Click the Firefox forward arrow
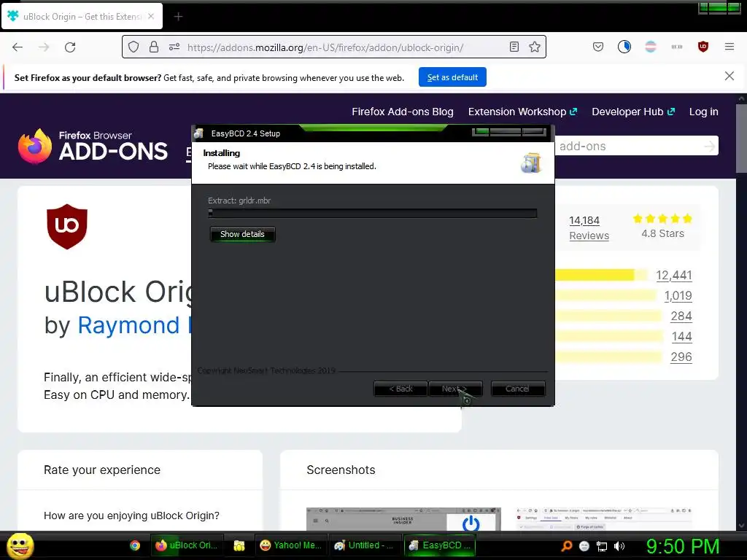The width and height of the screenshot is (747, 560). pyautogui.click(x=44, y=47)
